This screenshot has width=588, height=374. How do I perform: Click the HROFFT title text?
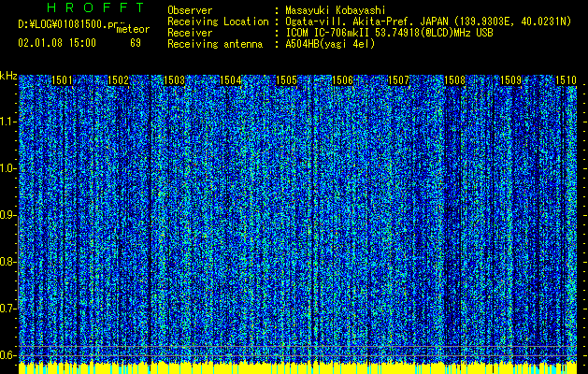pyautogui.click(x=96, y=7)
